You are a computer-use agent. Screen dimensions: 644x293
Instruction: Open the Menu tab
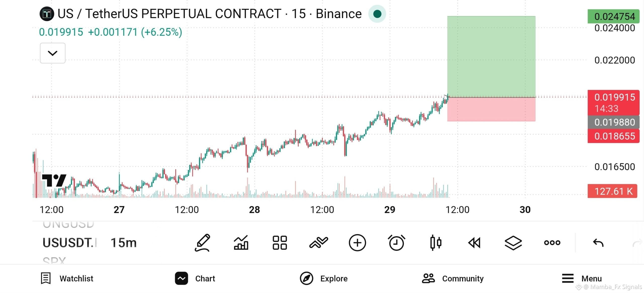click(x=582, y=278)
